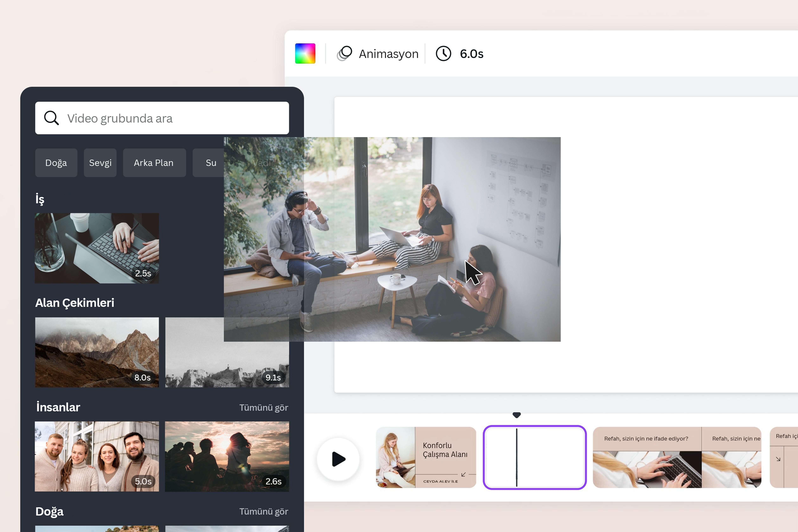Screen dimensions: 798x532
Task: Open the rainbow color picker swatch
Action: tap(305, 53)
